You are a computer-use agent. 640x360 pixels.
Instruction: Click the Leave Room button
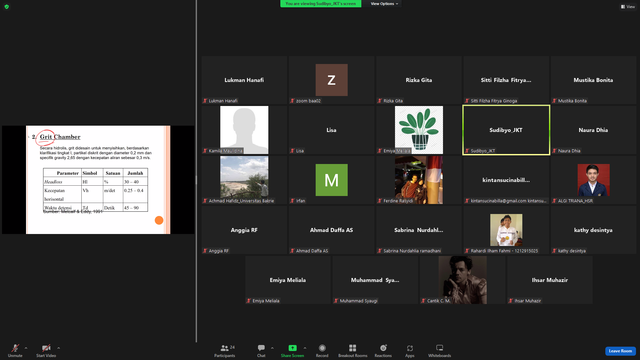620,351
